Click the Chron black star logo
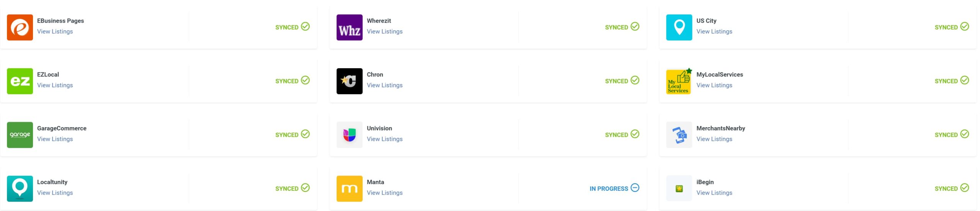The image size is (980, 211). point(350,81)
